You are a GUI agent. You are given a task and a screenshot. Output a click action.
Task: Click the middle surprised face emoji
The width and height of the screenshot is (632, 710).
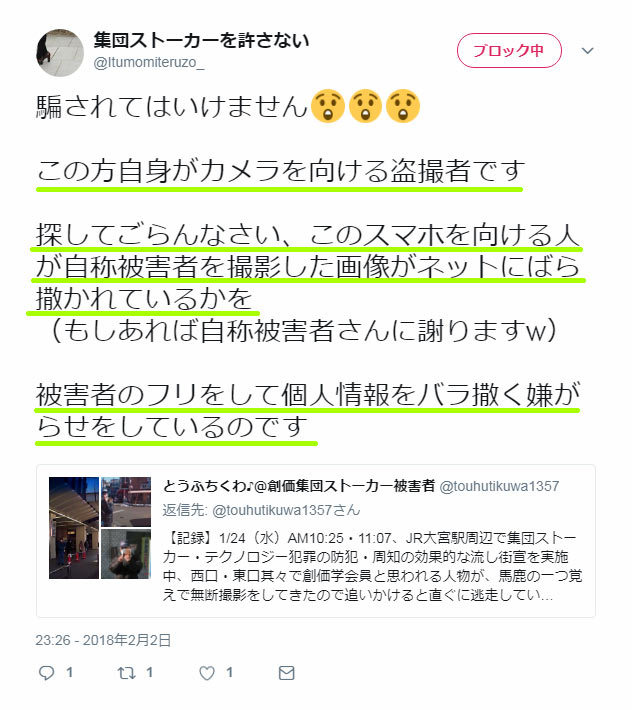click(365, 106)
